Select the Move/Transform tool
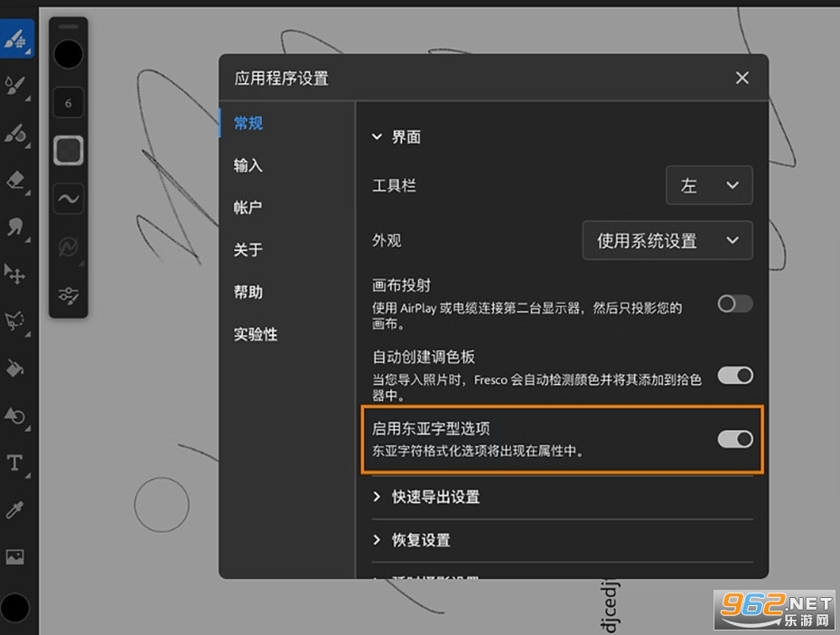The width and height of the screenshot is (840, 635). pyautogui.click(x=15, y=274)
